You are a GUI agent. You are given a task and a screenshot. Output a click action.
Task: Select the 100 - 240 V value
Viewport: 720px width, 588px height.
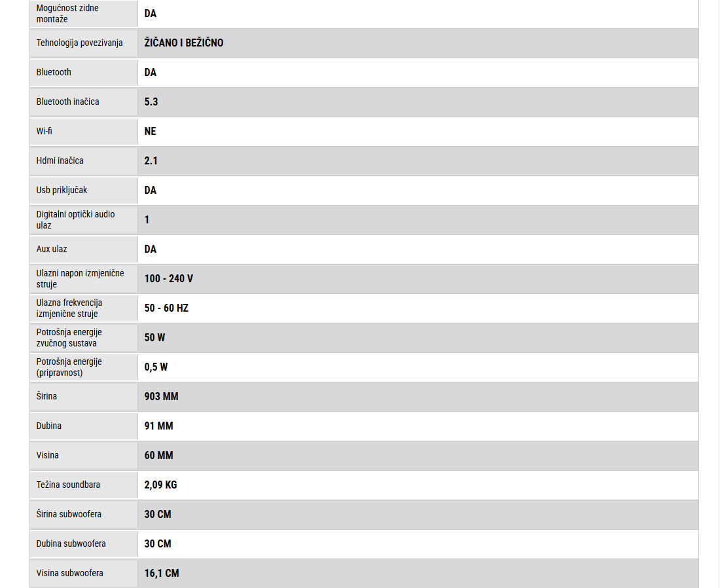tap(168, 278)
